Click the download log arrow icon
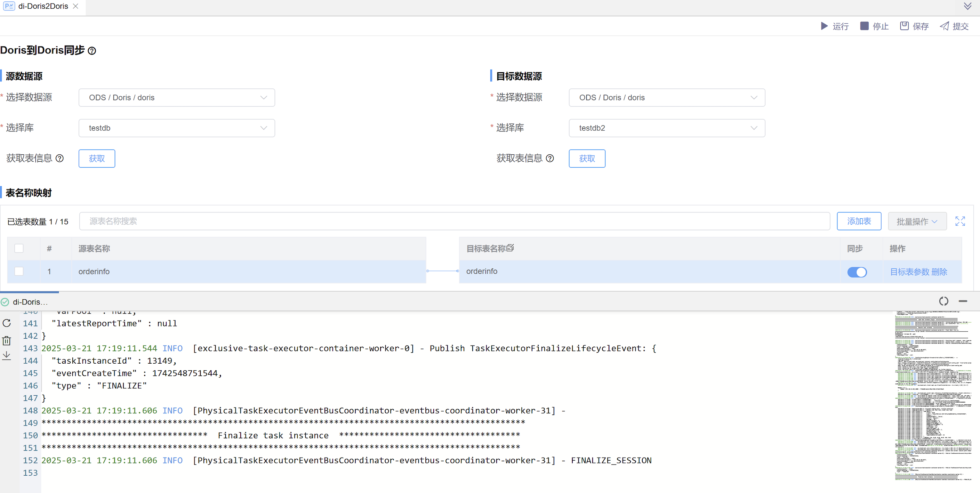Screen dimensions: 980x493 7,356
